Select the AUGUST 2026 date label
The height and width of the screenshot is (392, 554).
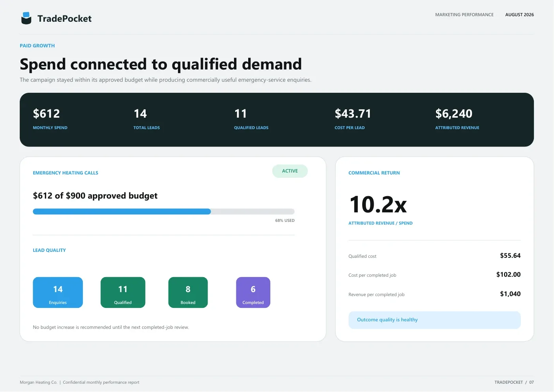(x=519, y=15)
